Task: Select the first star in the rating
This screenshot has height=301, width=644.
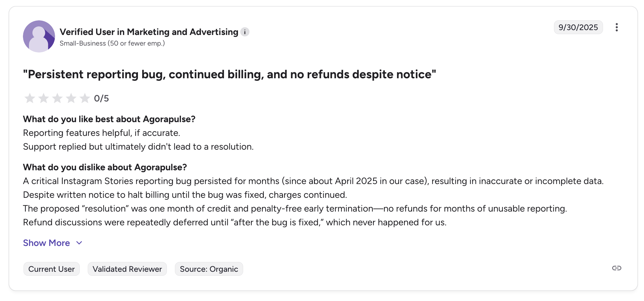Action: [x=30, y=98]
